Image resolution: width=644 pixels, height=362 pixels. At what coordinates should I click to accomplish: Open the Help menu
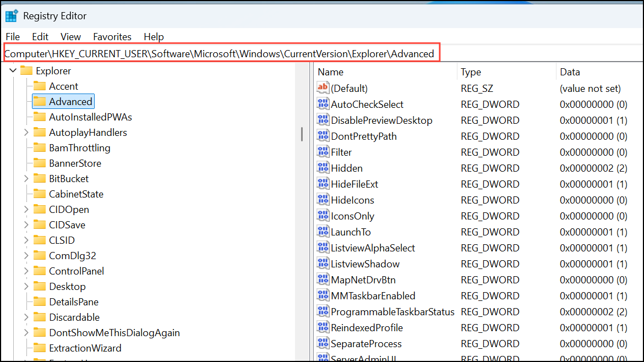click(154, 36)
